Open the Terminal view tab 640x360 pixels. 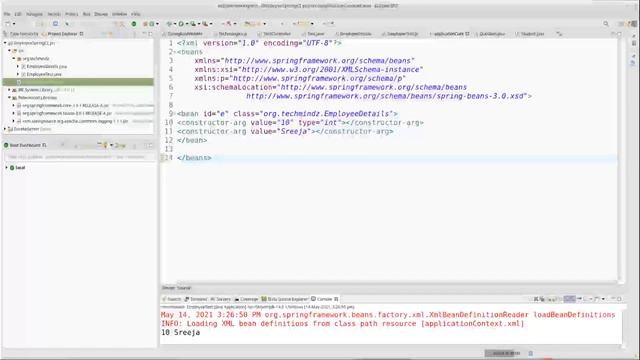pos(196,299)
